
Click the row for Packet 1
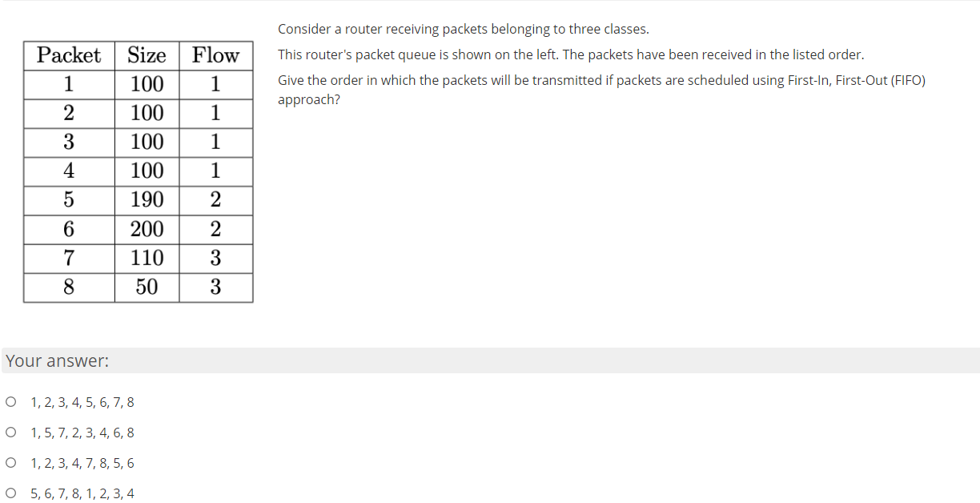pos(136,85)
